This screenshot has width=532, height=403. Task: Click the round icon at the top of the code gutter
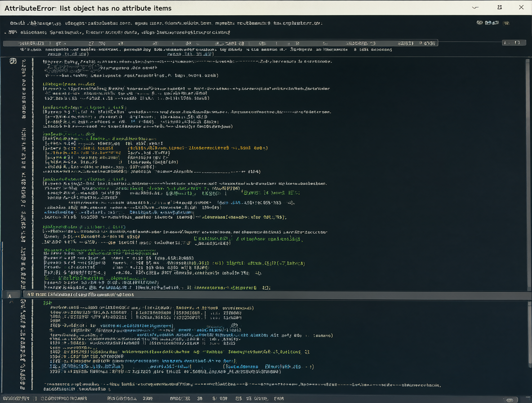click(13, 61)
